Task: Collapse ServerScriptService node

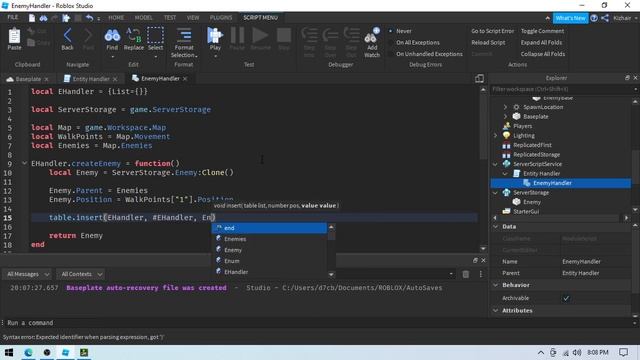Action: (x=496, y=164)
